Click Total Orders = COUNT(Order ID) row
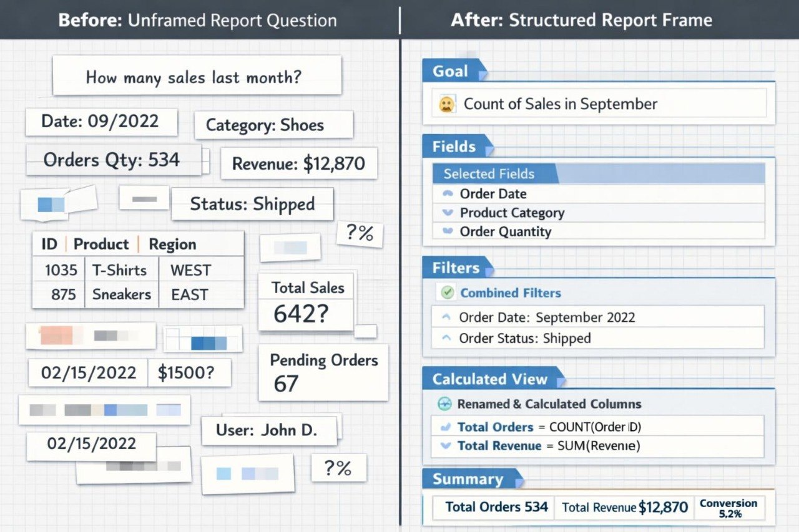Image resolution: width=799 pixels, height=532 pixels. tap(598, 427)
